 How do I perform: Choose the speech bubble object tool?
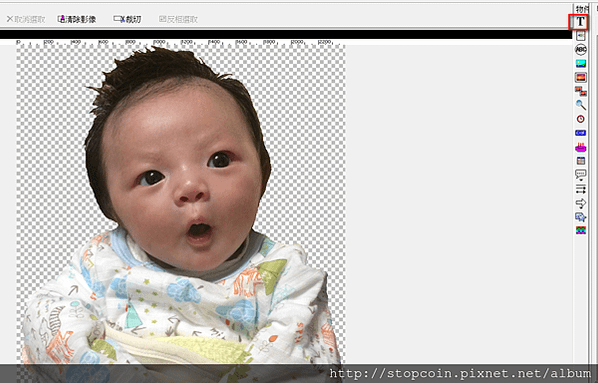580,175
